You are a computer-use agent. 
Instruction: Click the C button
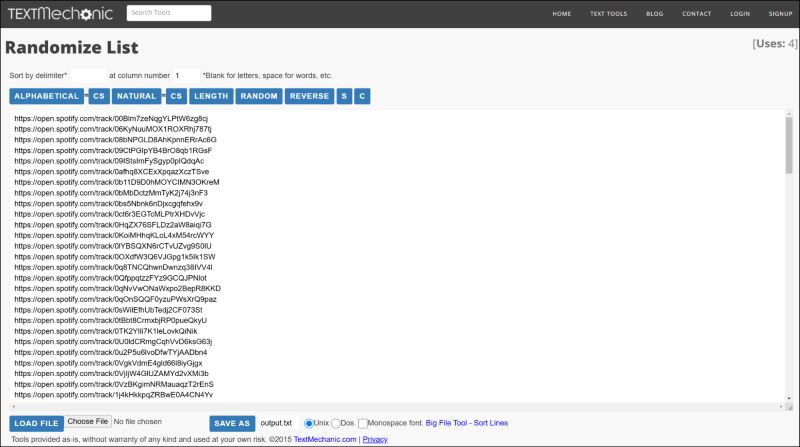tap(362, 96)
